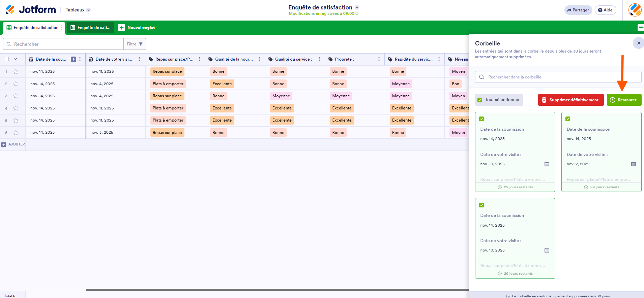
Task: Close the Corbeille panel
Action: 639,43
